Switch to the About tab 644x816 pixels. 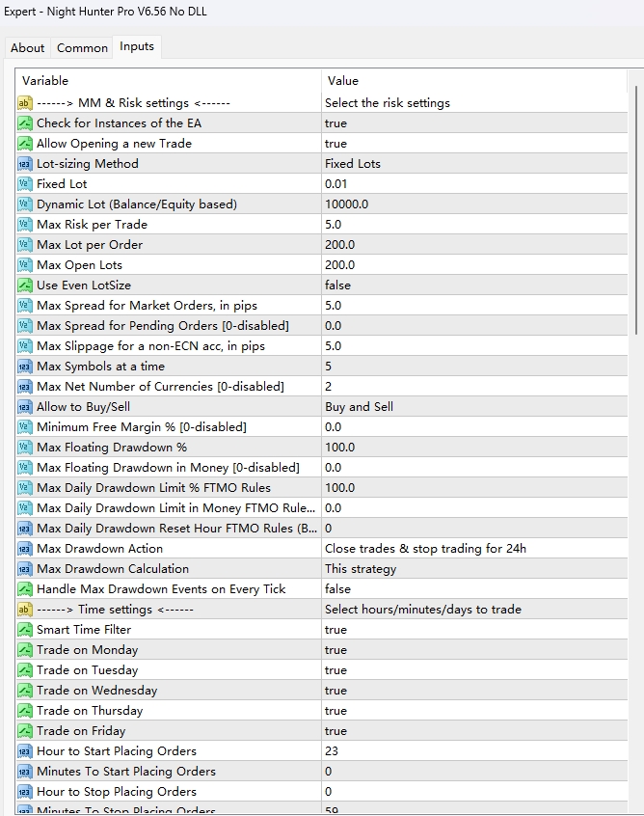click(x=27, y=48)
